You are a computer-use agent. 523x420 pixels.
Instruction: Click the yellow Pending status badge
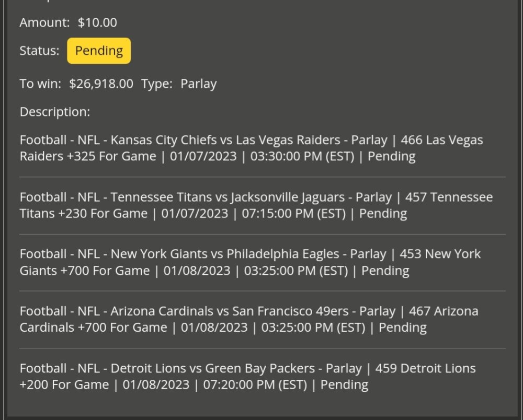99,51
